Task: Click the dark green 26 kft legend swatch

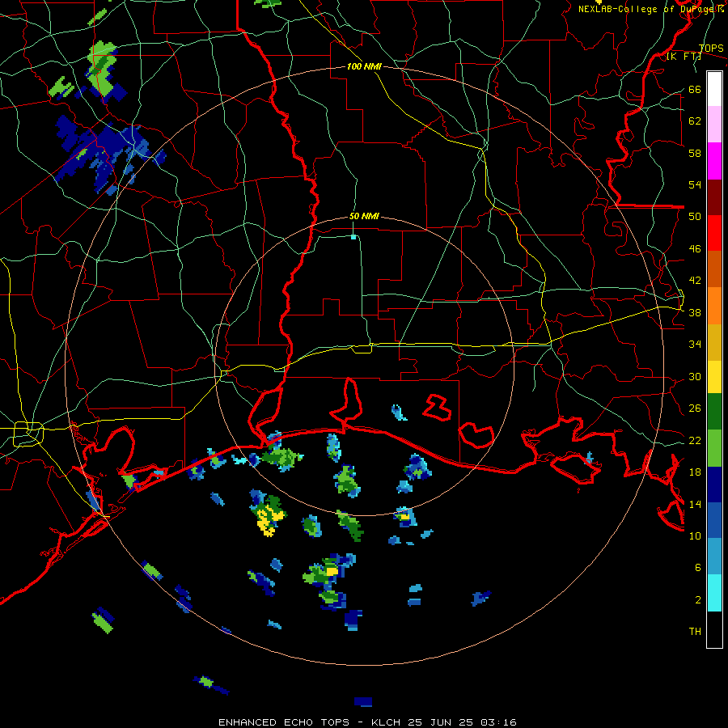Action: (x=714, y=412)
